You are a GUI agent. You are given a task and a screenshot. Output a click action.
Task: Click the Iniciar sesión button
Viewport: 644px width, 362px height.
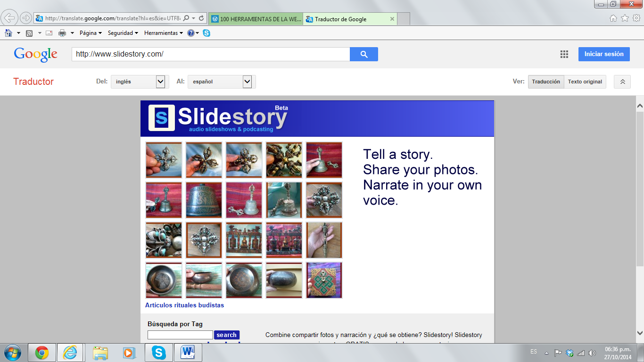click(603, 54)
